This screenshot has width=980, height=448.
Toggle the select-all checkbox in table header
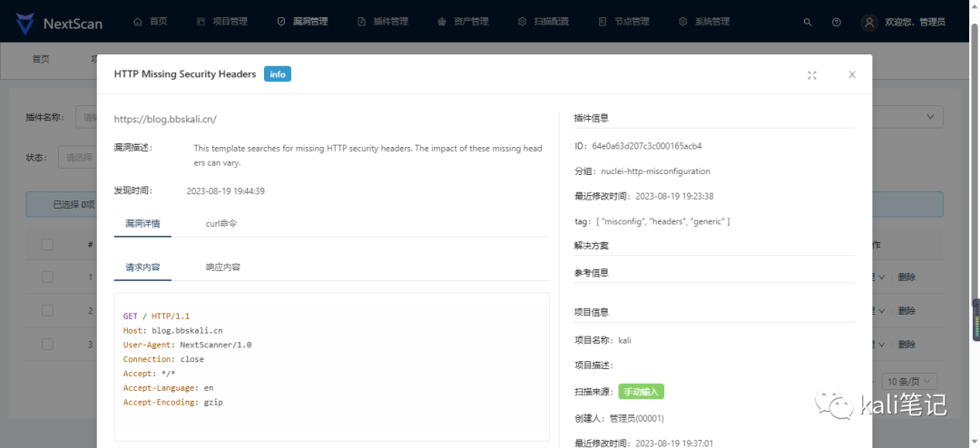(47, 244)
